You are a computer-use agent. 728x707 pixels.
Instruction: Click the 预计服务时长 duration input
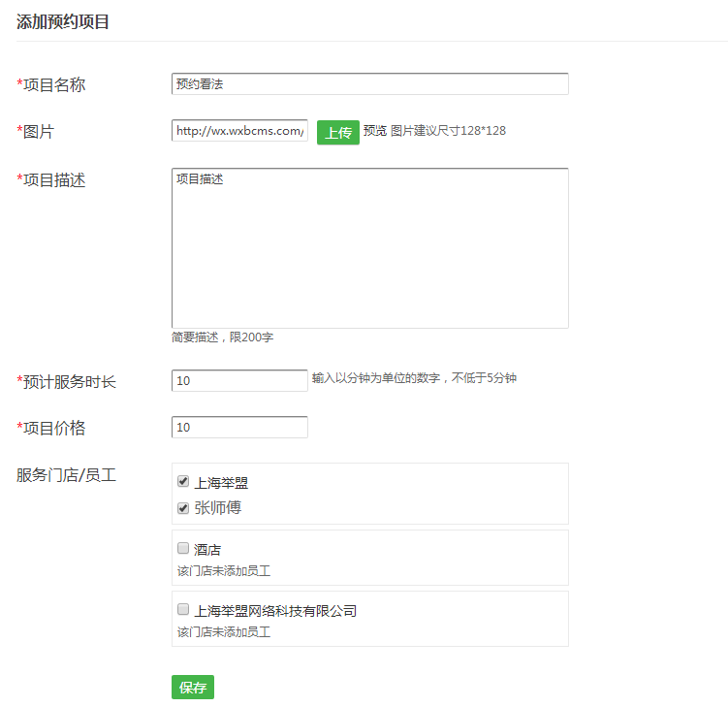pos(239,380)
